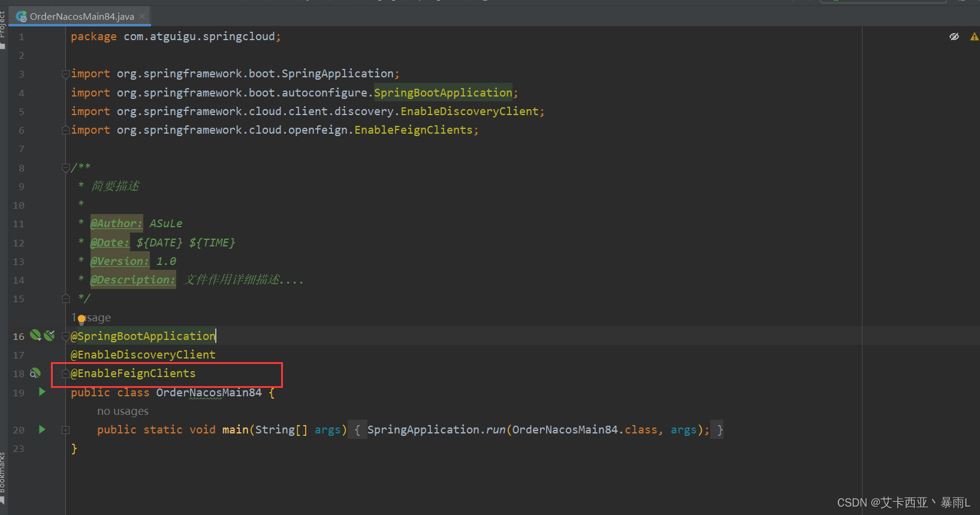Screen dimensions: 980x515
Task: Click the '1 usage' inlay hint
Action: [91, 318]
